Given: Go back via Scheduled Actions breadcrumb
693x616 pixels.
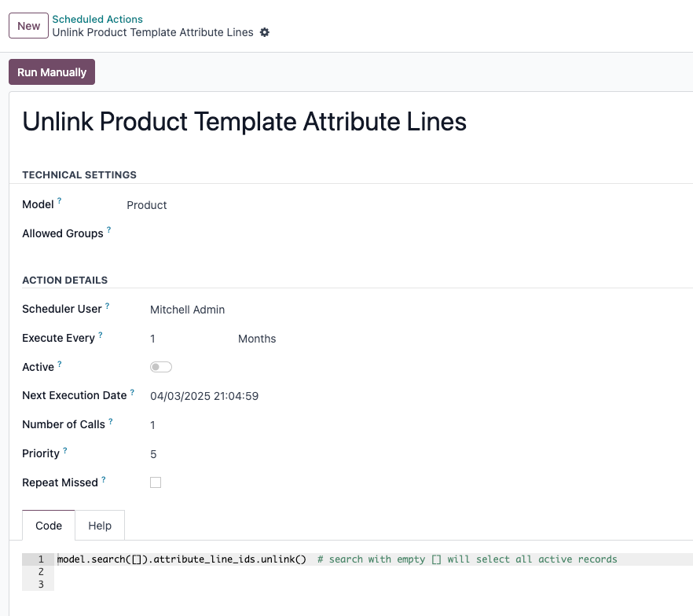Looking at the screenshot, I should point(97,19).
